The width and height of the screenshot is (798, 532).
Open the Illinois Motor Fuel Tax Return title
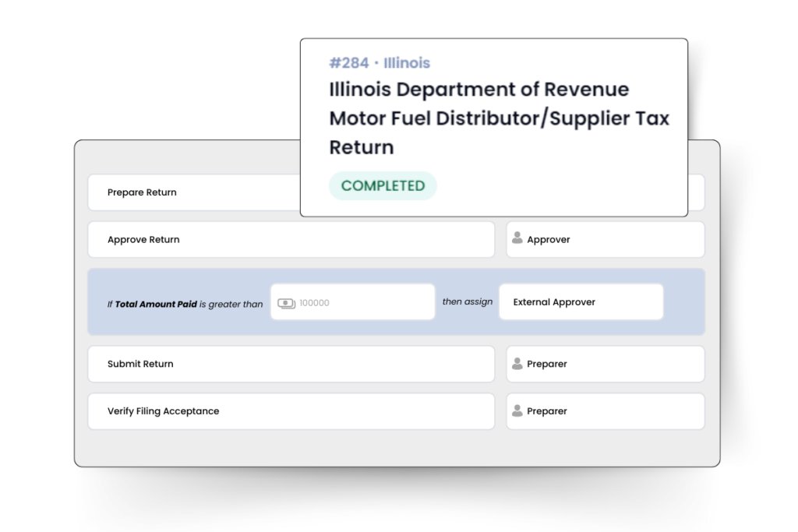(x=499, y=118)
